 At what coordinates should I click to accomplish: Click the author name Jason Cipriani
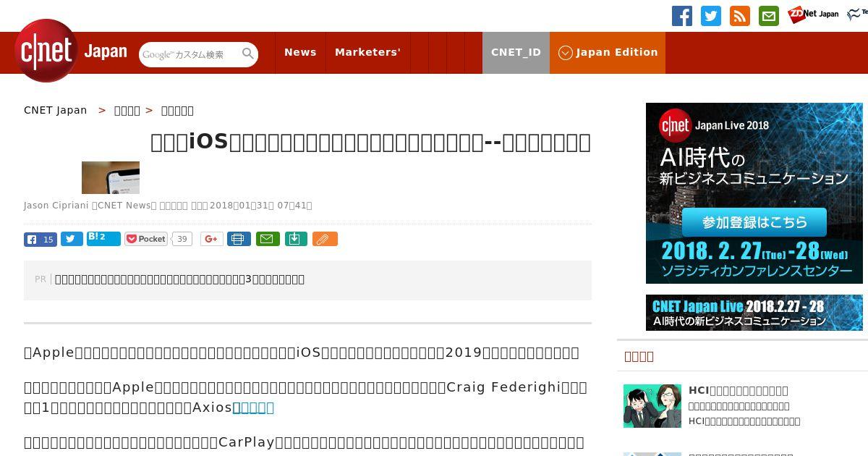pos(56,206)
